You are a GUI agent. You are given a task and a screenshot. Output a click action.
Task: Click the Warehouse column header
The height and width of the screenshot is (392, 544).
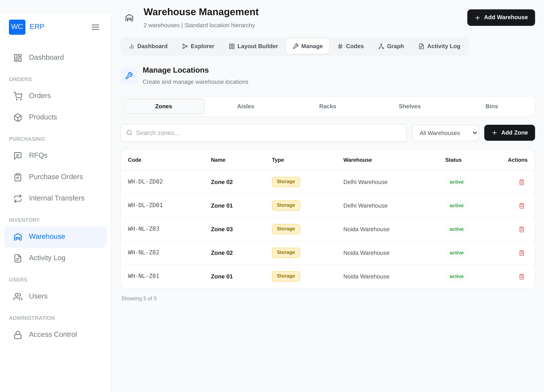357,160
